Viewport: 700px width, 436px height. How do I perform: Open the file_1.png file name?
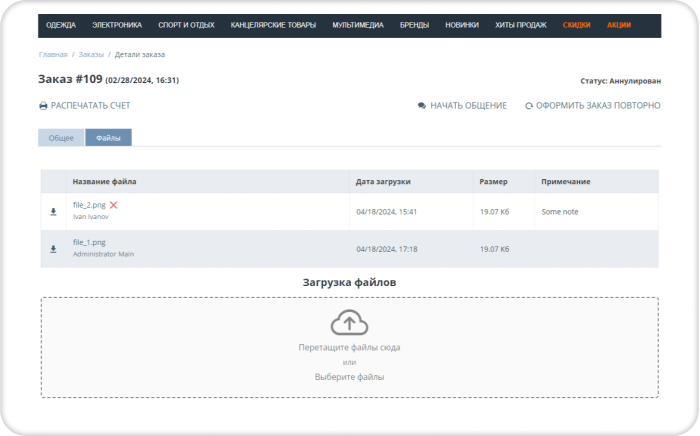(89, 242)
